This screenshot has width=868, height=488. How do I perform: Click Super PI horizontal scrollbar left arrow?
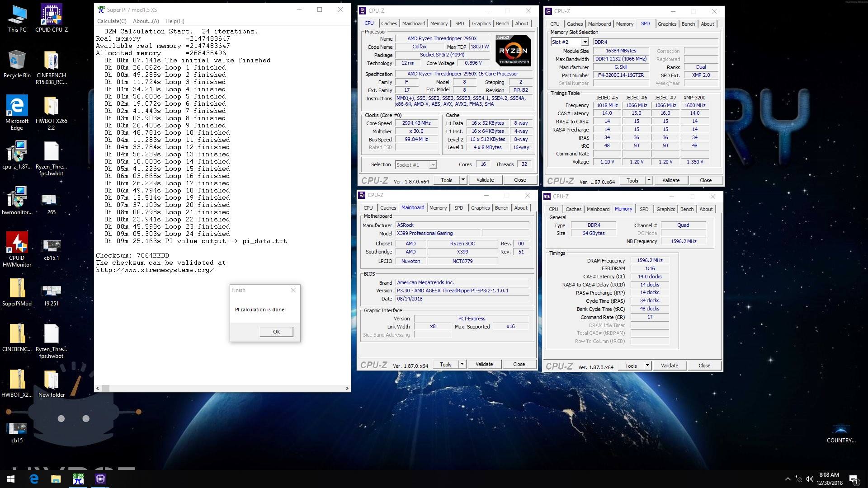point(97,388)
